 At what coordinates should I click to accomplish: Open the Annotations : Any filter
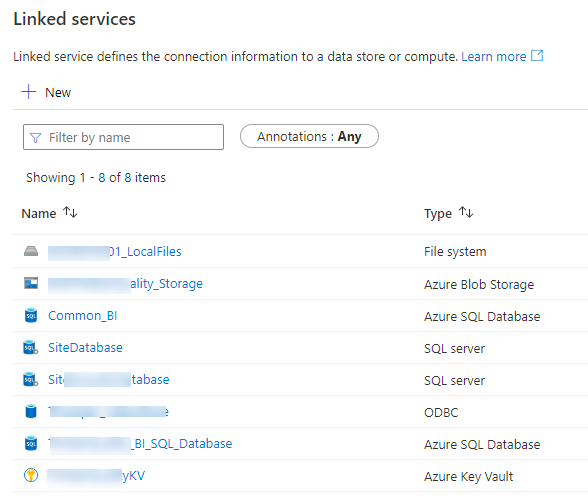(309, 136)
